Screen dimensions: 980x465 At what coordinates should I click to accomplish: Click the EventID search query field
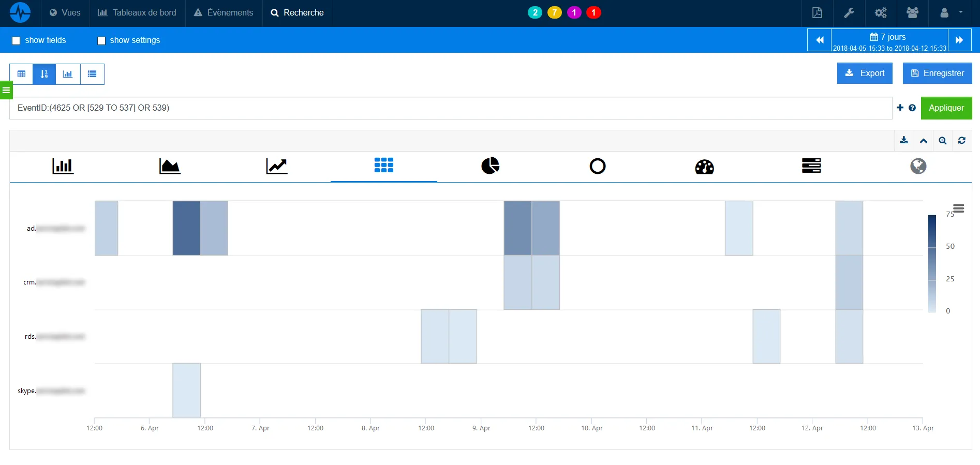[x=450, y=108]
